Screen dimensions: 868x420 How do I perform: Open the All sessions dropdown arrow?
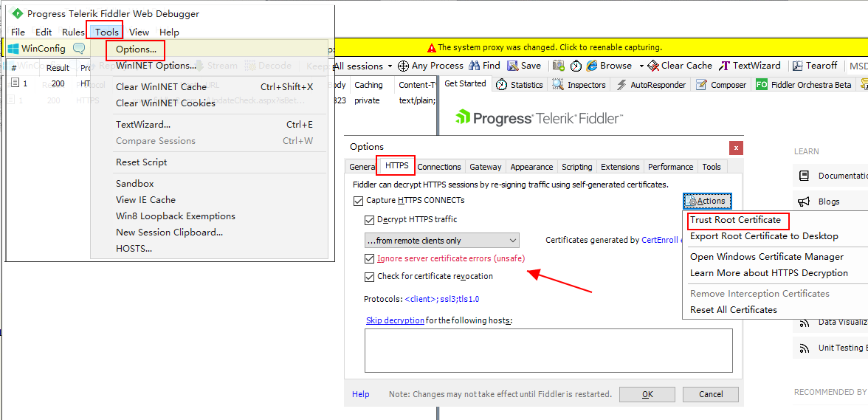point(390,66)
